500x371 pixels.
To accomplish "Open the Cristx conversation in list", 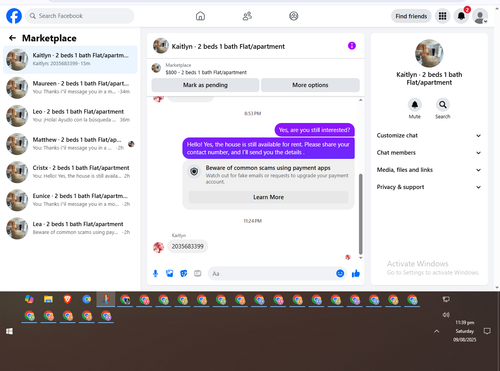I will pos(70,172).
